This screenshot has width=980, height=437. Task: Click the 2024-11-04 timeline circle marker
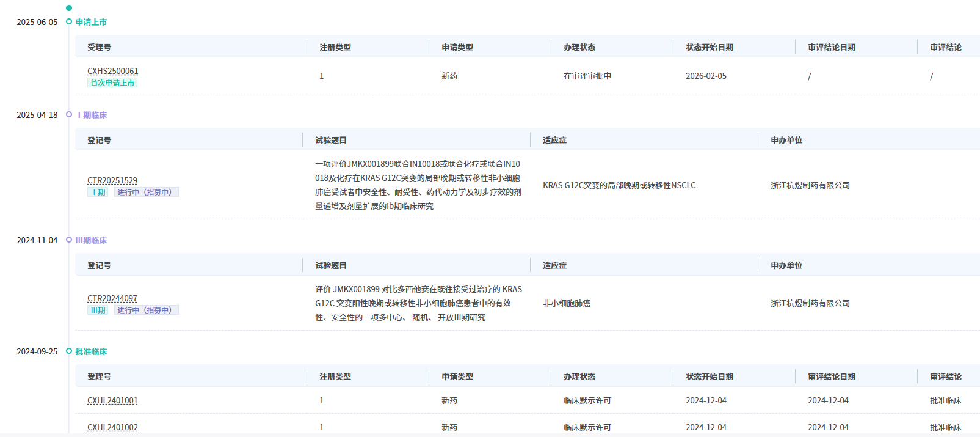69,240
